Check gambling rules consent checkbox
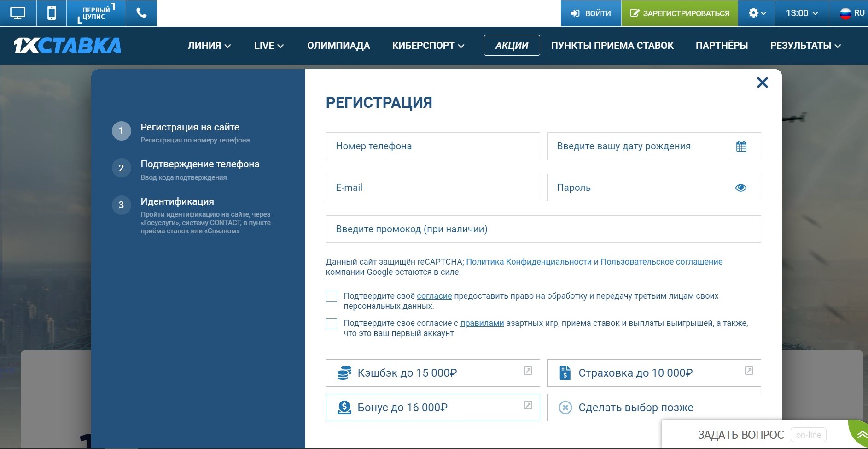The height and width of the screenshot is (449, 868). click(x=332, y=324)
